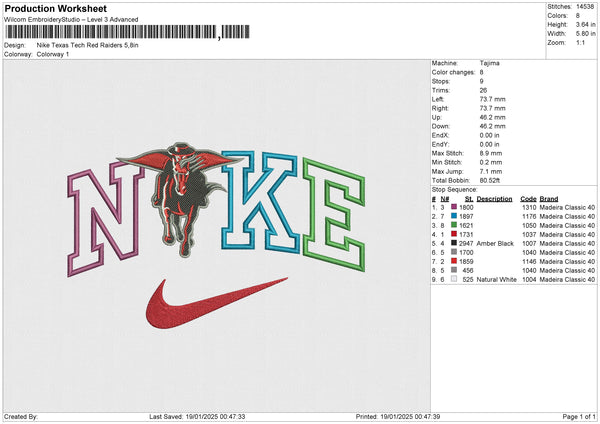This screenshot has height=424, width=600.
Task: Select the Zoom value '1:1'
Action: click(x=580, y=42)
